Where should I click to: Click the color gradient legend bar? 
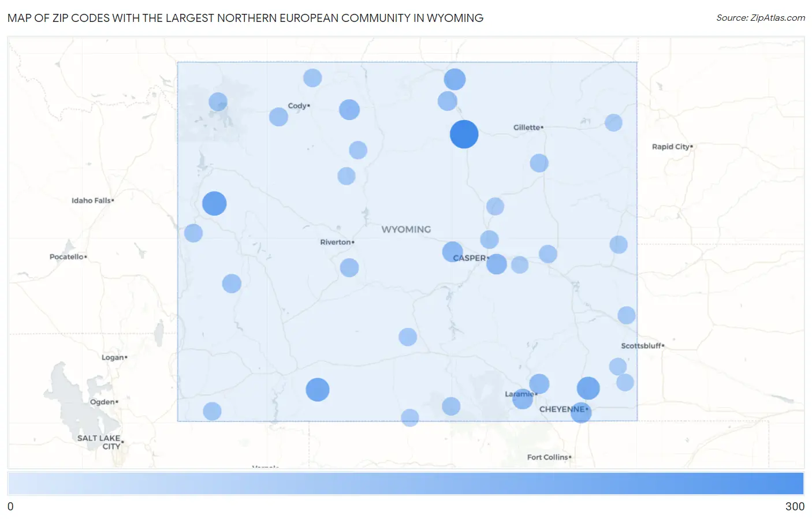[405, 484]
